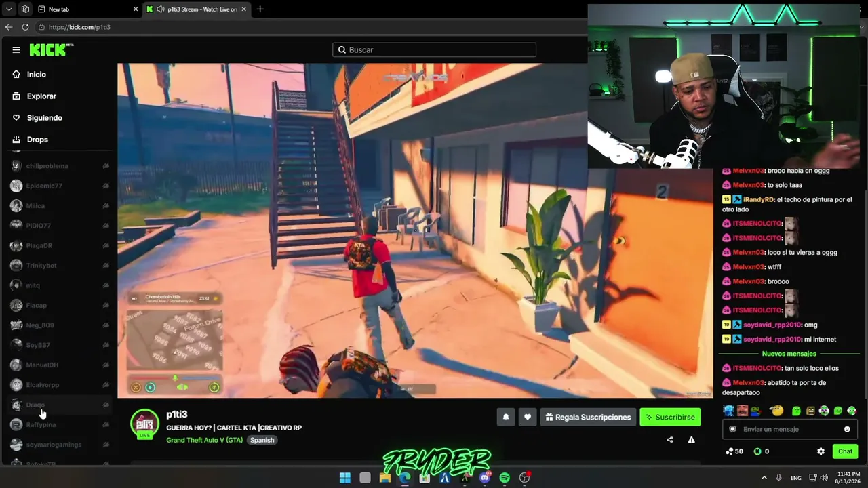868x488 pixels.
Task: Mute the p1ti3 Stream tab audio
Action: tap(160, 9)
